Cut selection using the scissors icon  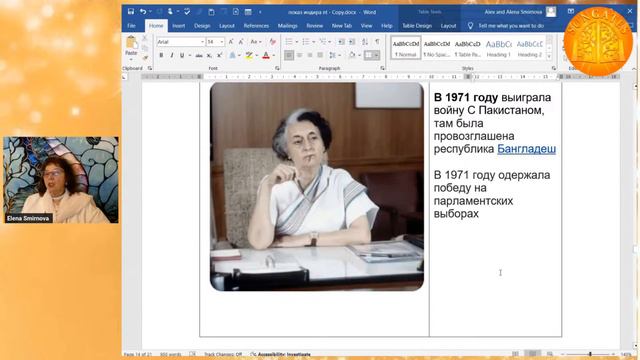click(144, 38)
